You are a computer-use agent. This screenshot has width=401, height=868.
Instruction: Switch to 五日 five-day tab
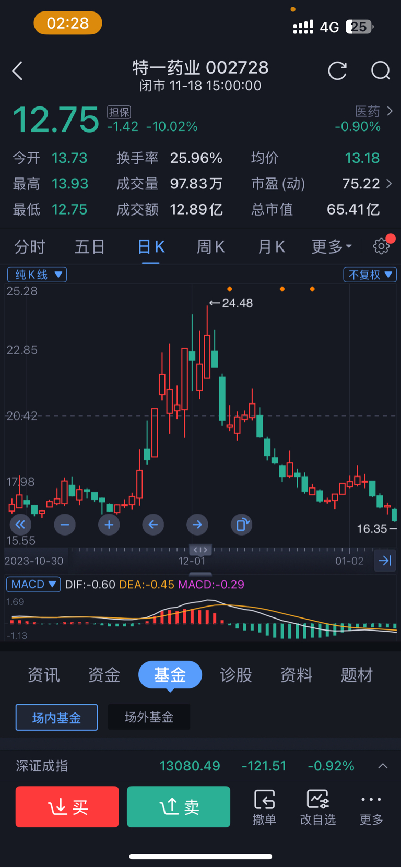(90, 246)
